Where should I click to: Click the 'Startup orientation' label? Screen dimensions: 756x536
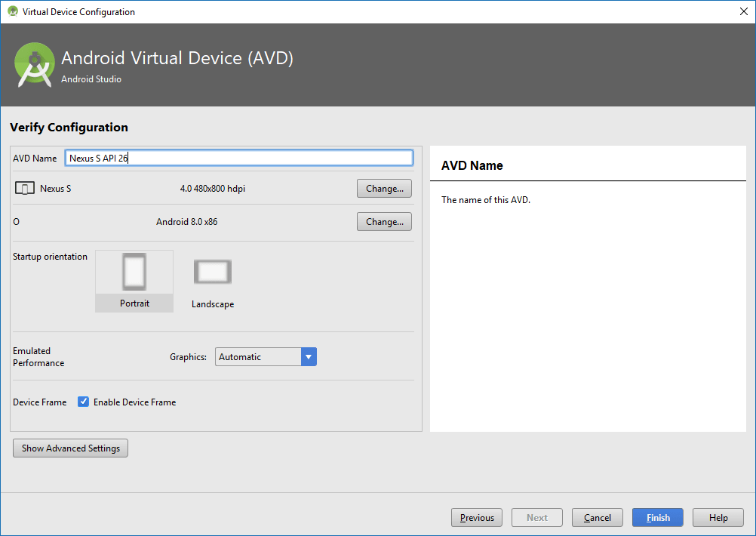click(x=50, y=257)
